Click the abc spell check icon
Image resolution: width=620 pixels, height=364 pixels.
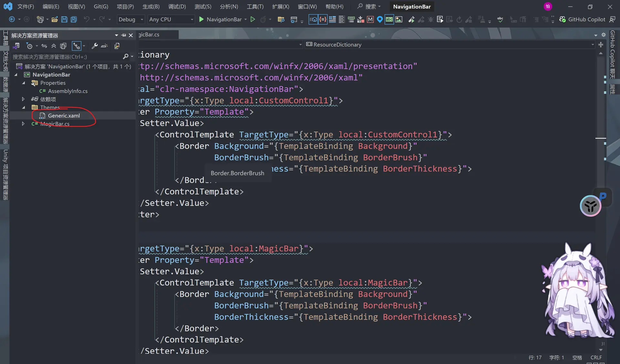500,19
